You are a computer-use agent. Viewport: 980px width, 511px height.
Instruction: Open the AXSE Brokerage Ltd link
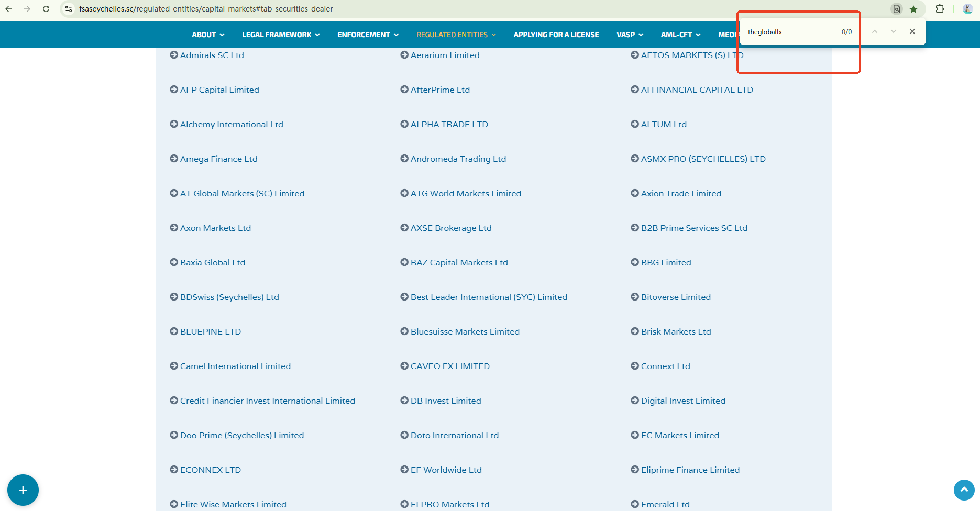point(451,228)
